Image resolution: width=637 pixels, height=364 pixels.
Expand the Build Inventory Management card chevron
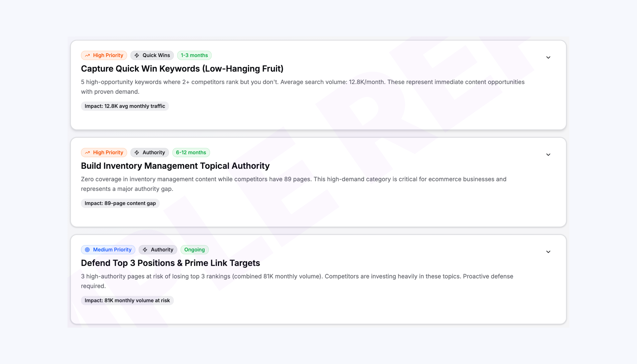tap(548, 155)
